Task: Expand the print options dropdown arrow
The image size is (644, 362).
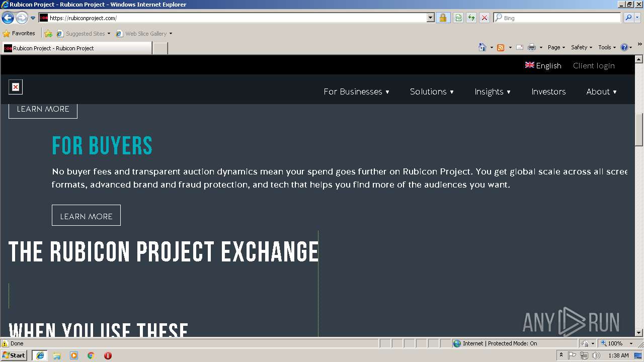Action: [541, 47]
